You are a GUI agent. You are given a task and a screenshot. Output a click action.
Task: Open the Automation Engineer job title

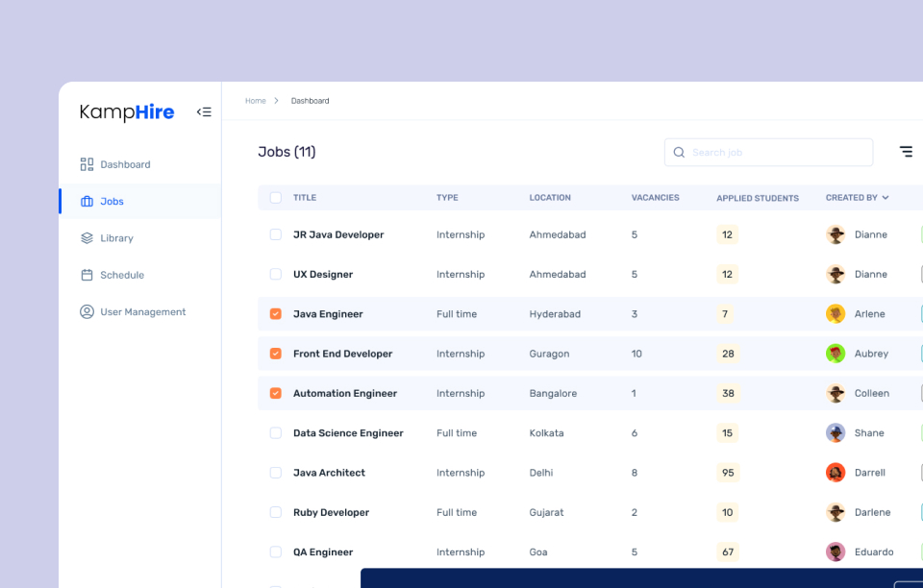345,393
